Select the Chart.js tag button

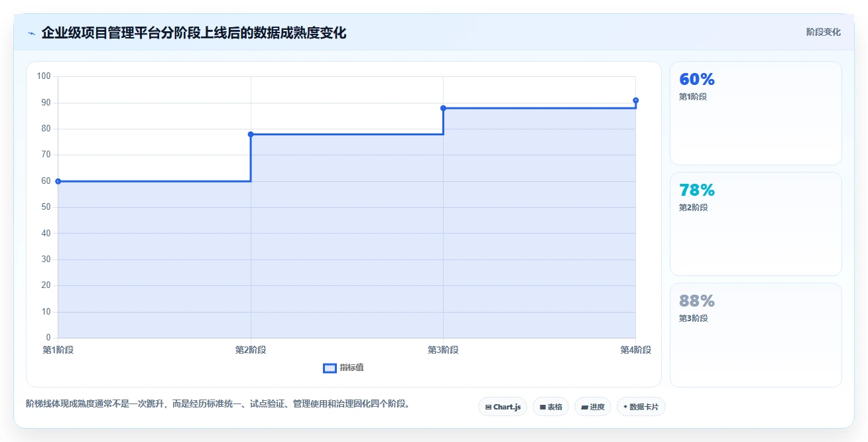click(503, 407)
